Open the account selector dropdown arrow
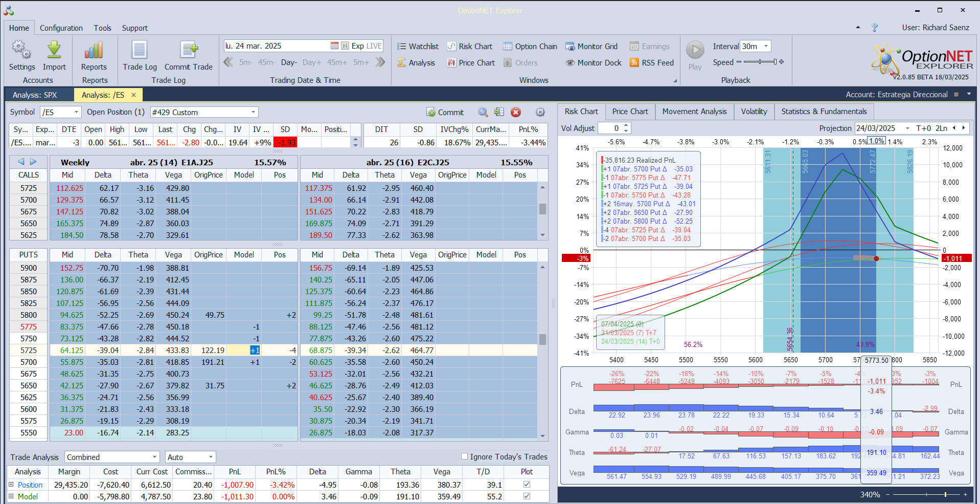980x504 pixels. point(969,94)
